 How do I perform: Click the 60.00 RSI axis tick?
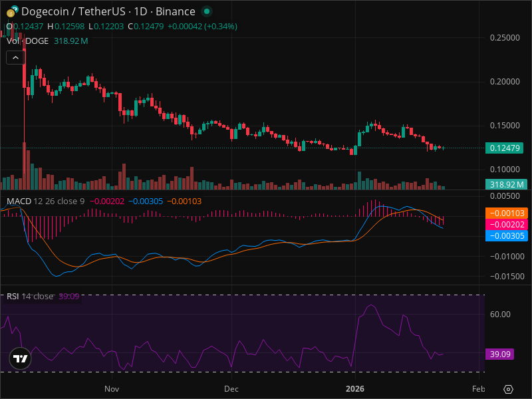500,315
